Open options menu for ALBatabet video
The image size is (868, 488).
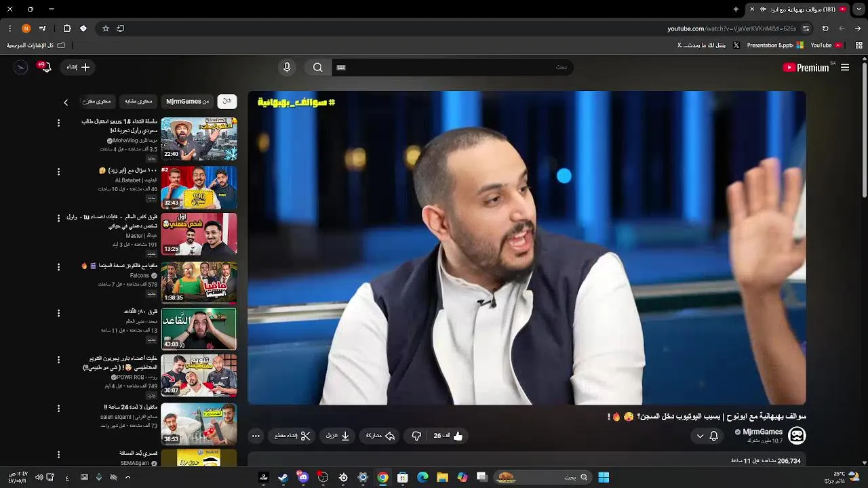(58, 172)
